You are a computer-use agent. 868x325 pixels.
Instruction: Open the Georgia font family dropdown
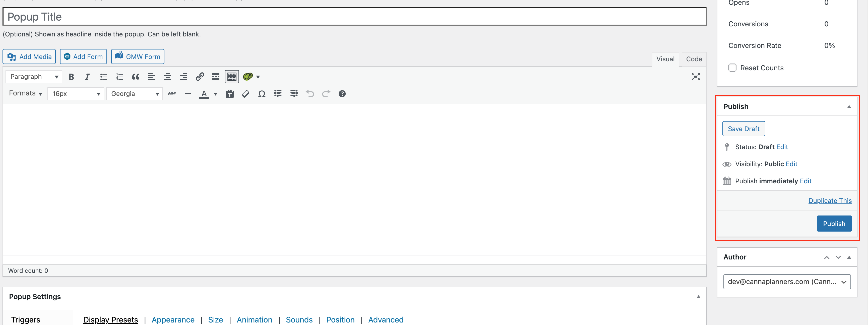coord(135,94)
